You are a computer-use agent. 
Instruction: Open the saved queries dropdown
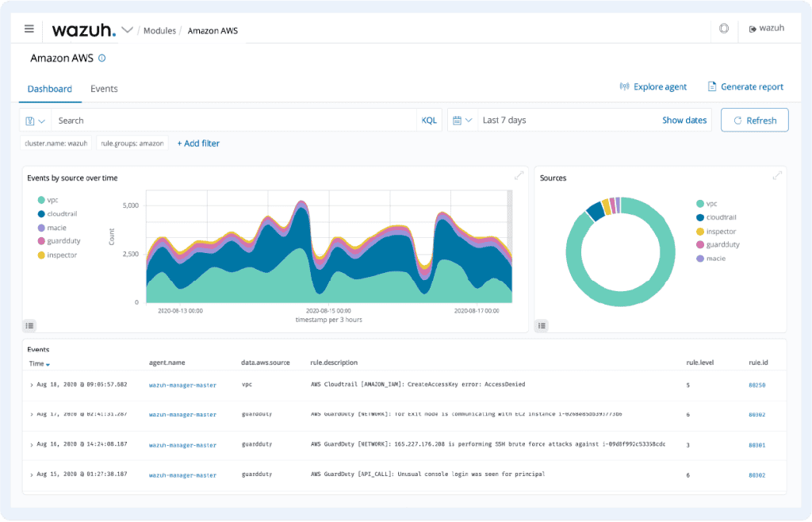point(35,121)
